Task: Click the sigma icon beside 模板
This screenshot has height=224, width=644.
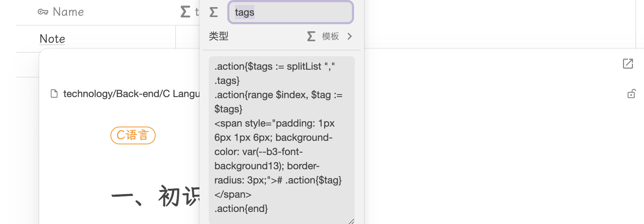Action: pos(311,36)
